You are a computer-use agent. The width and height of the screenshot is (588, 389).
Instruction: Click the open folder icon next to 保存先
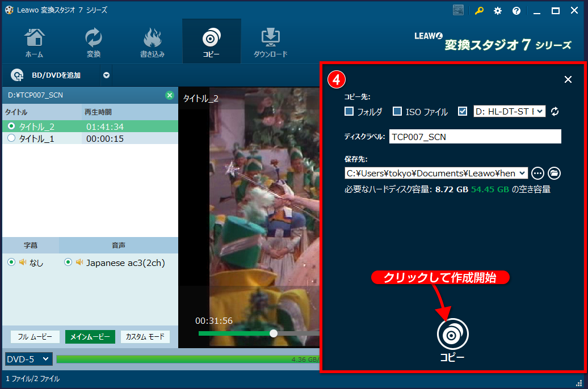(x=553, y=173)
